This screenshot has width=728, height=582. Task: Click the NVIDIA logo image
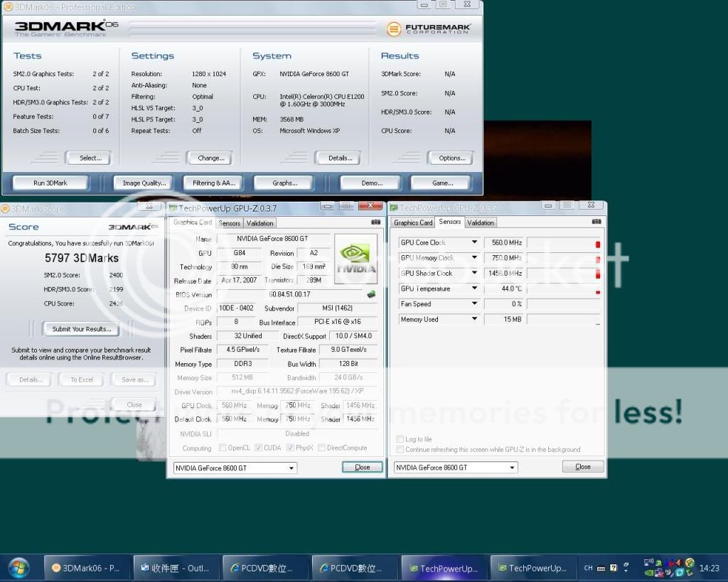[x=355, y=259]
